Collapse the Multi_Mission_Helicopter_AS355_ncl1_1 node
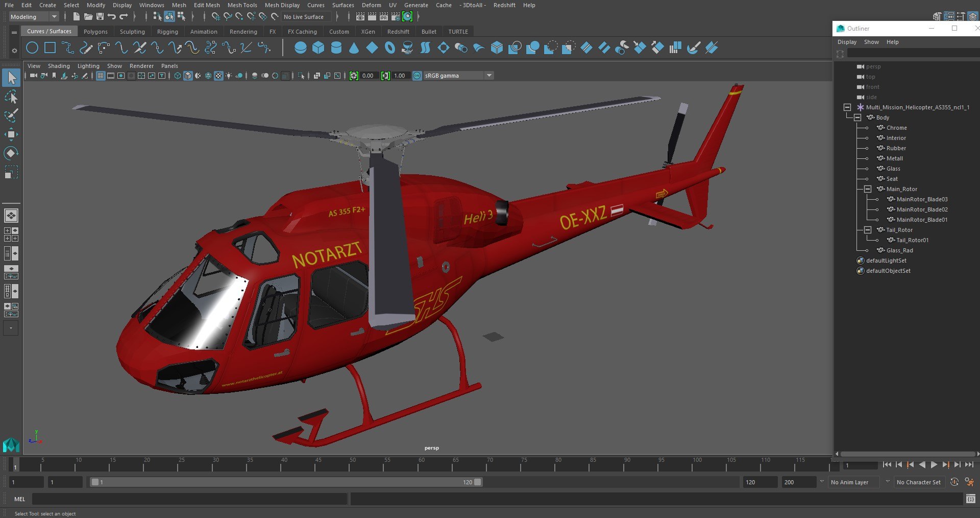980x518 pixels. click(x=847, y=107)
